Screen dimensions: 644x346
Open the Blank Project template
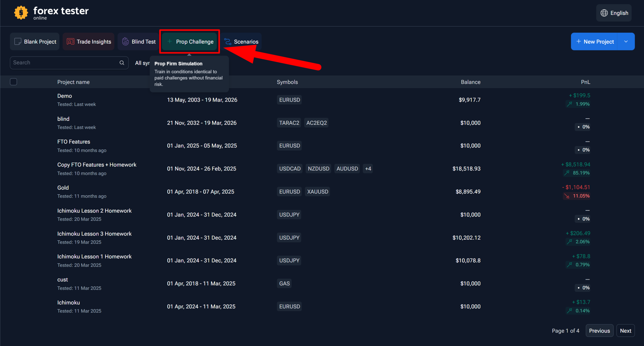[x=35, y=42]
